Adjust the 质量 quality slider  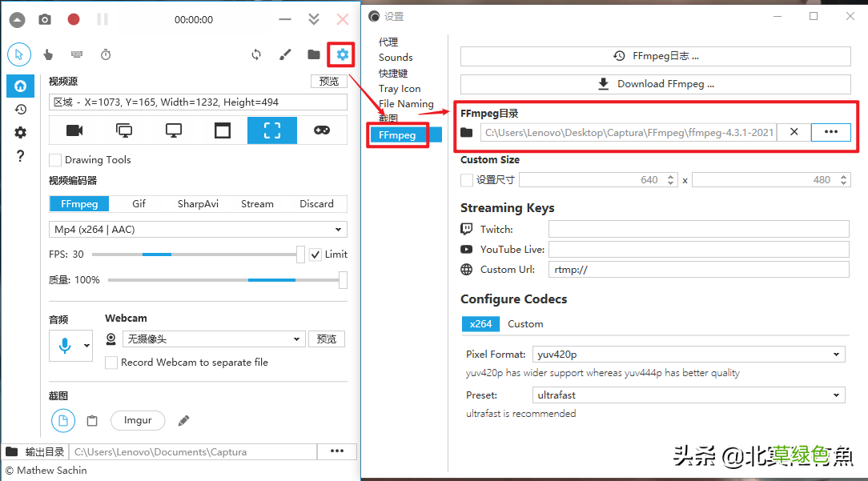coord(227,280)
